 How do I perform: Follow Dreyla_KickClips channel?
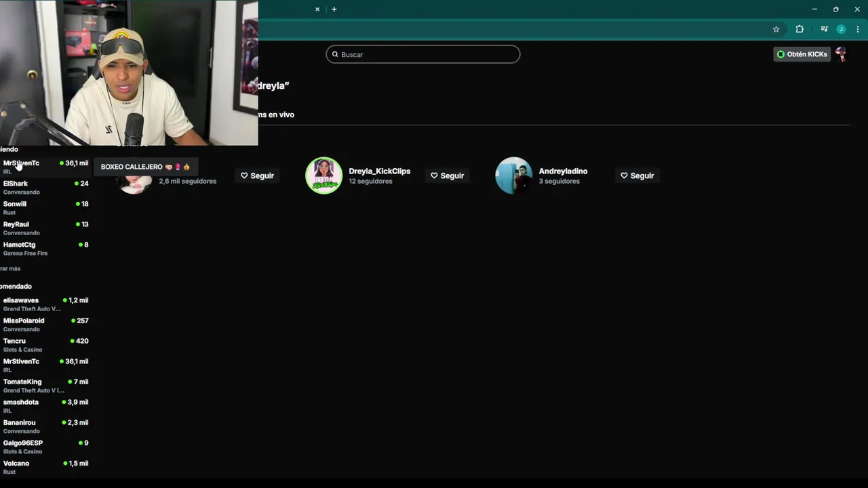point(447,176)
